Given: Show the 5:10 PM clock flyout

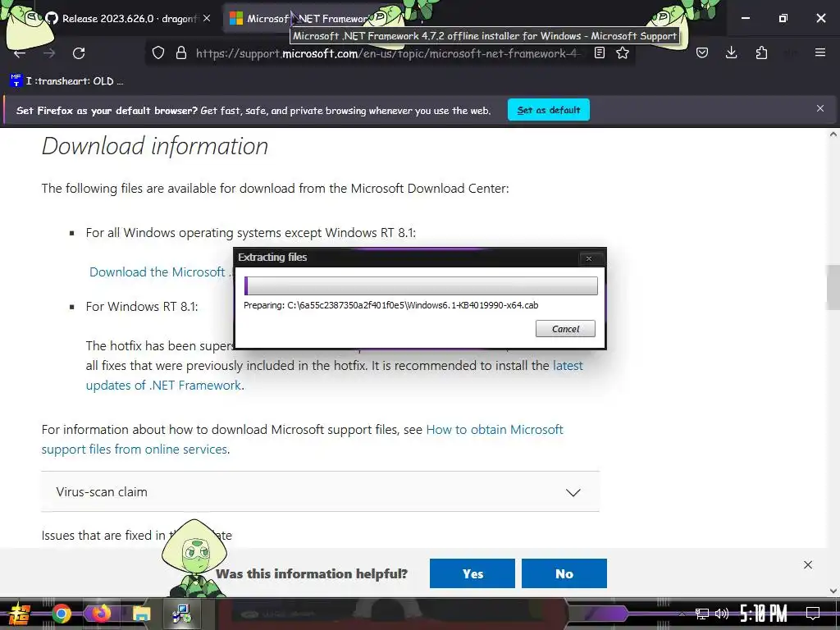Looking at the screenshot, I should coord(764,614).
